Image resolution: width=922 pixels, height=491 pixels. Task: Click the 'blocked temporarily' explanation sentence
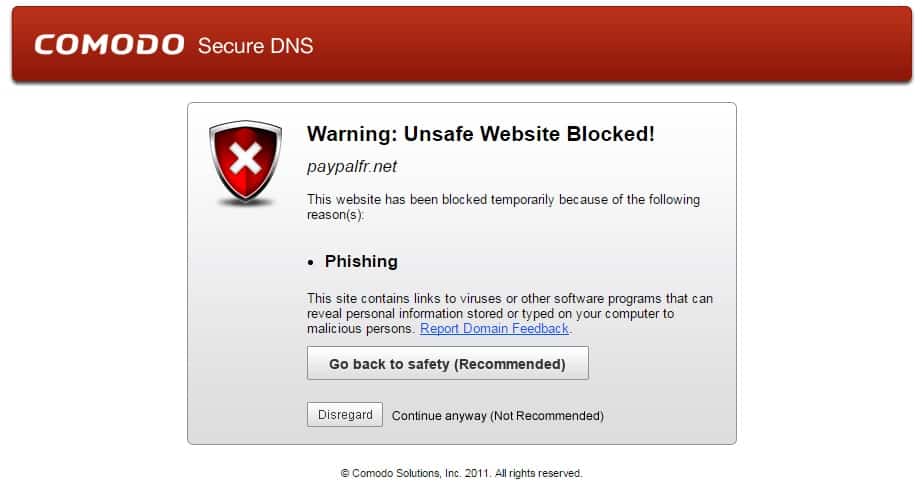(x=503, y=200)
